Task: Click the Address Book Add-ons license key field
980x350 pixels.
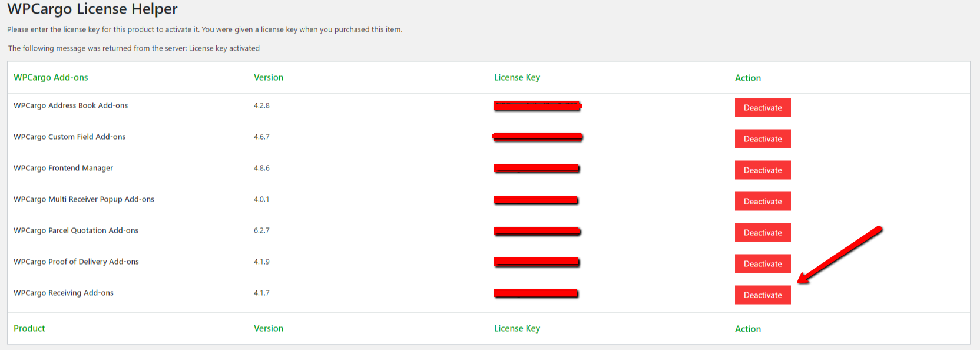Action: click(x=537, y=106)
